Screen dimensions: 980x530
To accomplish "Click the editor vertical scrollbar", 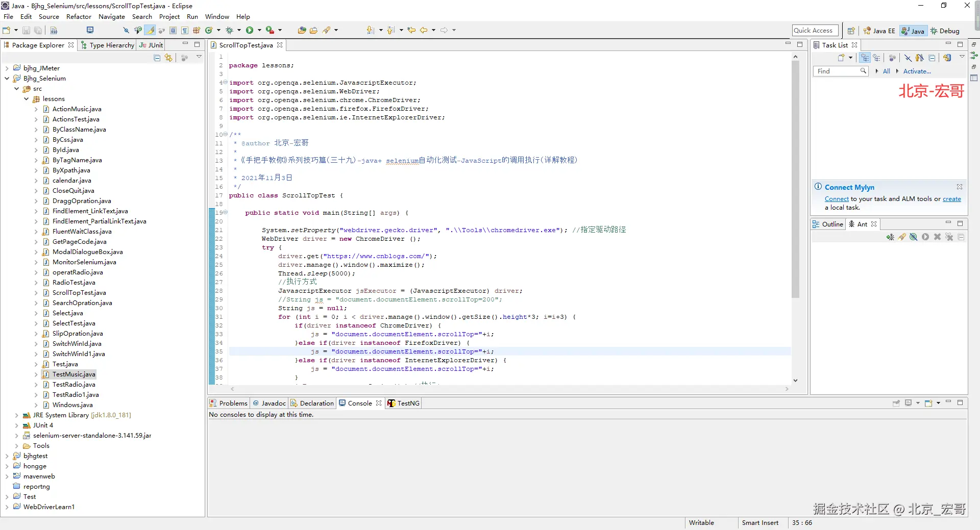I will pyautogui.click(x=795, y=180).
